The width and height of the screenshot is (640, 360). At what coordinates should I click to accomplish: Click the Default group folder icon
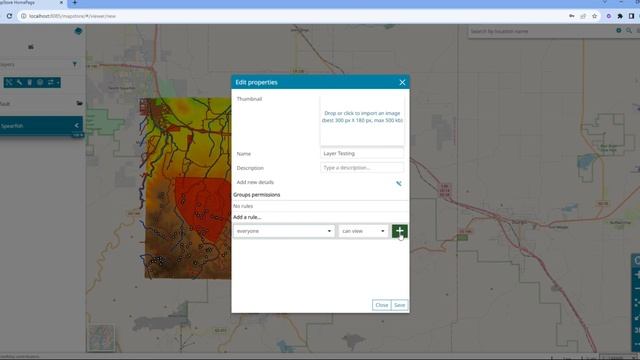pos(79,103)
